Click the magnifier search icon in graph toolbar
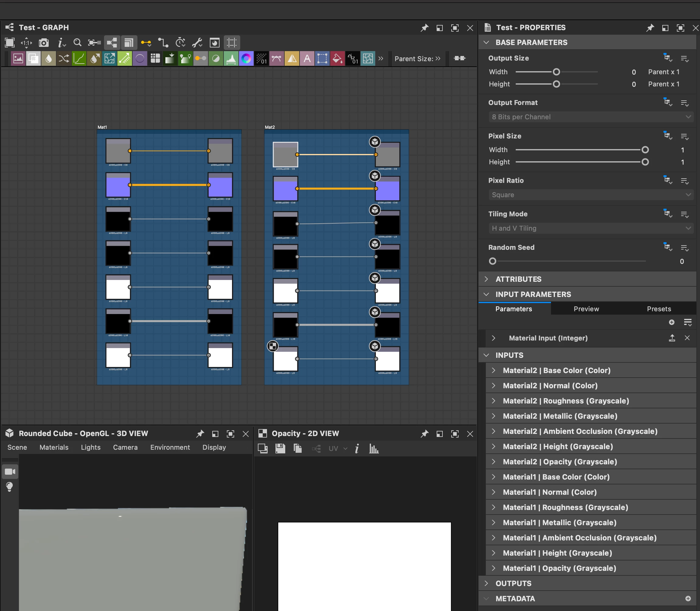The width and height of the screenshot is (700, 611). 77,43
